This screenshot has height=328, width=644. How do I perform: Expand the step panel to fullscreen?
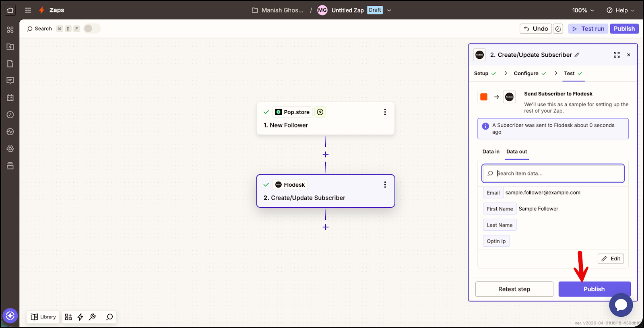[x=617, y=55]
